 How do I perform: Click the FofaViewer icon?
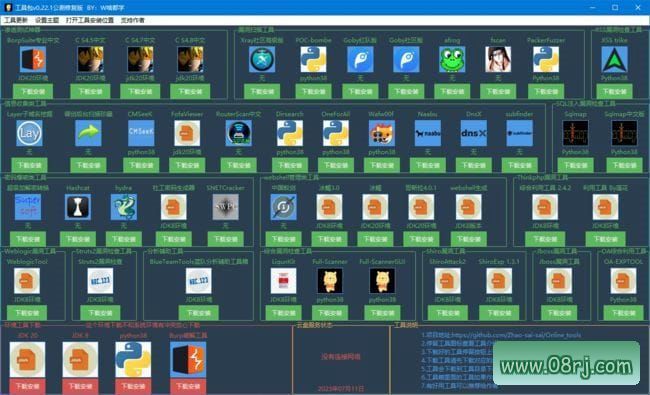click(187, 133)
